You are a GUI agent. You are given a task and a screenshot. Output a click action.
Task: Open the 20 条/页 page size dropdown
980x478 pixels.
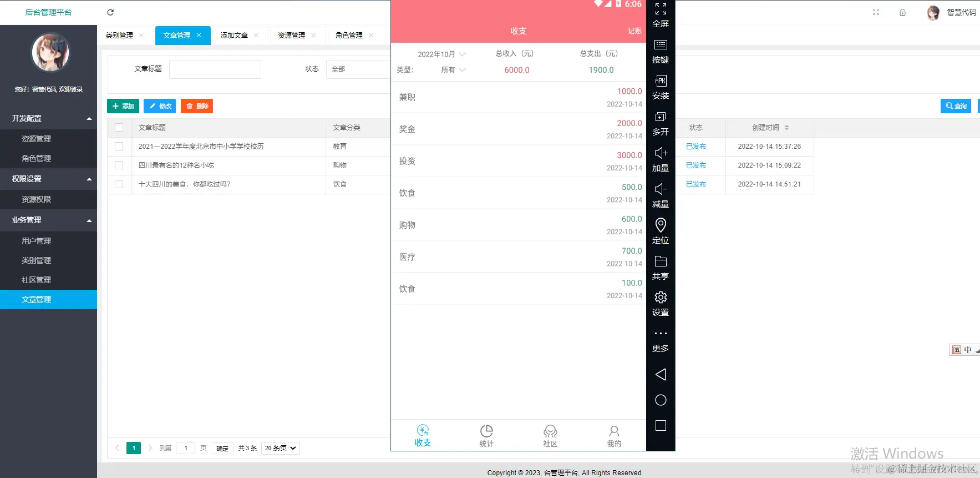click(x=281, y=448)
